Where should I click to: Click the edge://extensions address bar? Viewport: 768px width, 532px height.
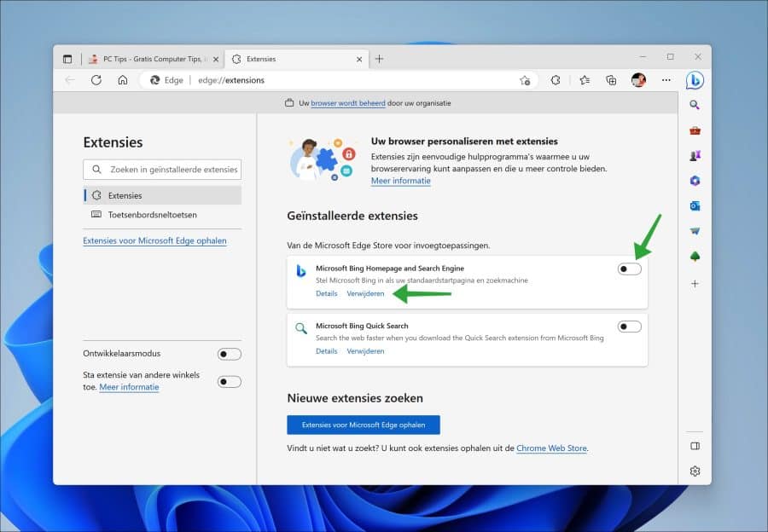tap(338, 80)
